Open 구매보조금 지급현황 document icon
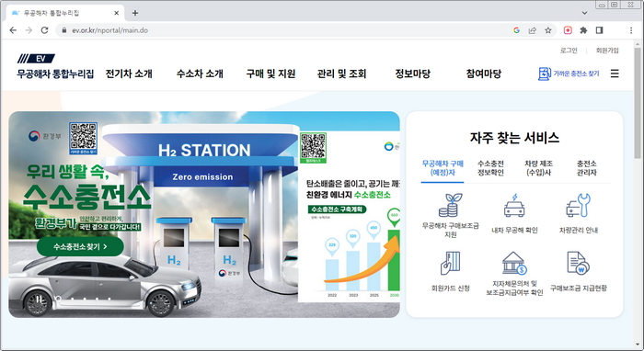The image size is (644, 351). (579, 263)
